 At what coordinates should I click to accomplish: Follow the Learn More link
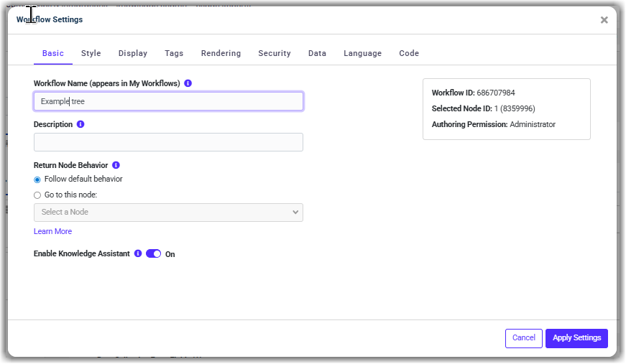pos(52,231)
